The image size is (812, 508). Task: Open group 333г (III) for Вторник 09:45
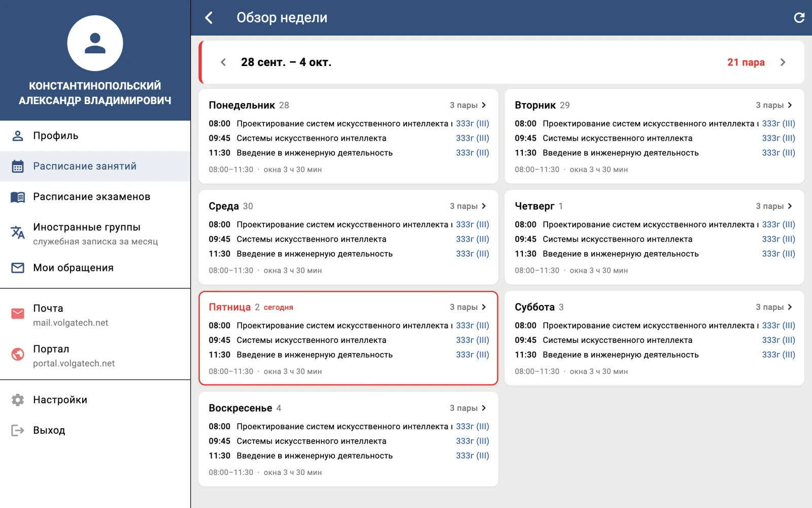click(779, 138)
